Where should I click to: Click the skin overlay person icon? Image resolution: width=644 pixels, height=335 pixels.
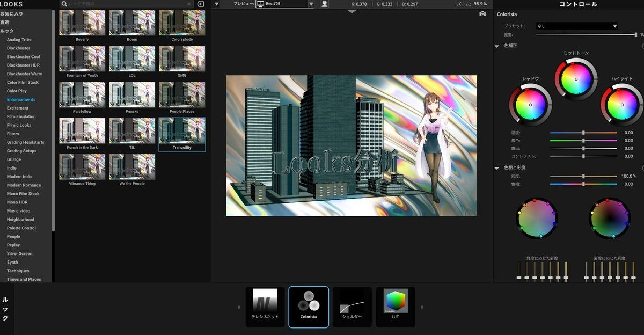coord(325,4)
